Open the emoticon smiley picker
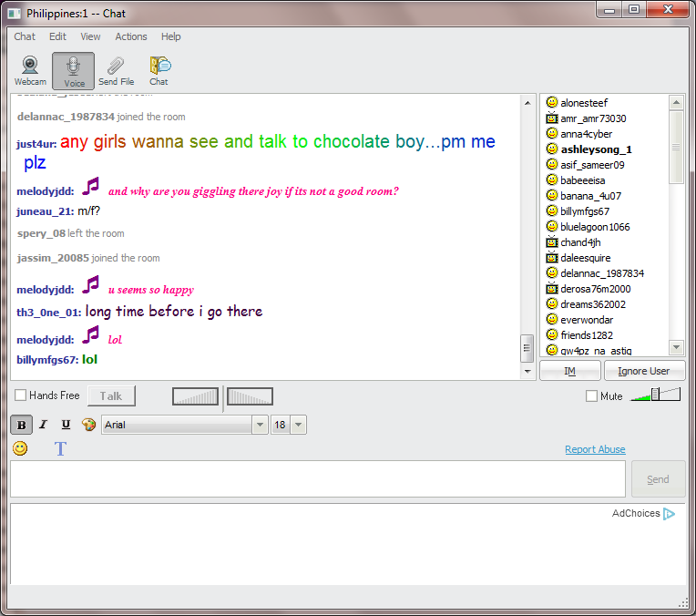696x616 pixels. [x=20, y=448]
